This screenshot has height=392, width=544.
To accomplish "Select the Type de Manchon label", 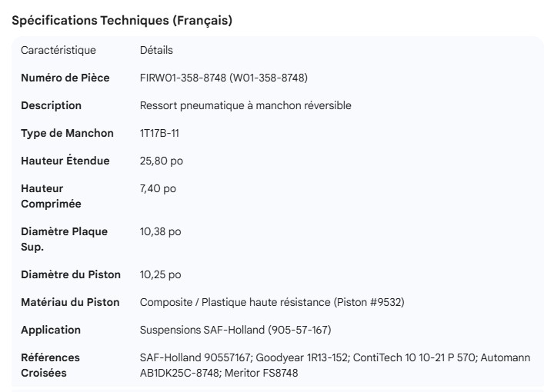I will [x=67, y=133].
